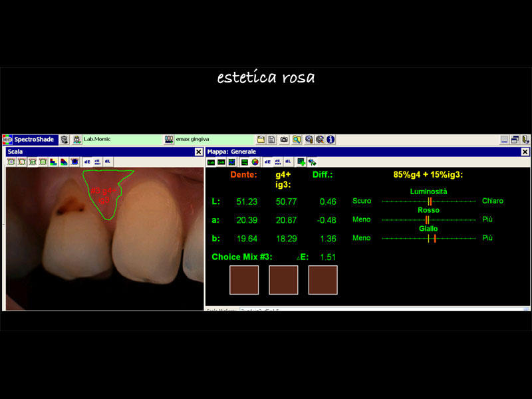Click the a value 20.39
This screenshot has width=532, height=399.
tap(247, 221)
